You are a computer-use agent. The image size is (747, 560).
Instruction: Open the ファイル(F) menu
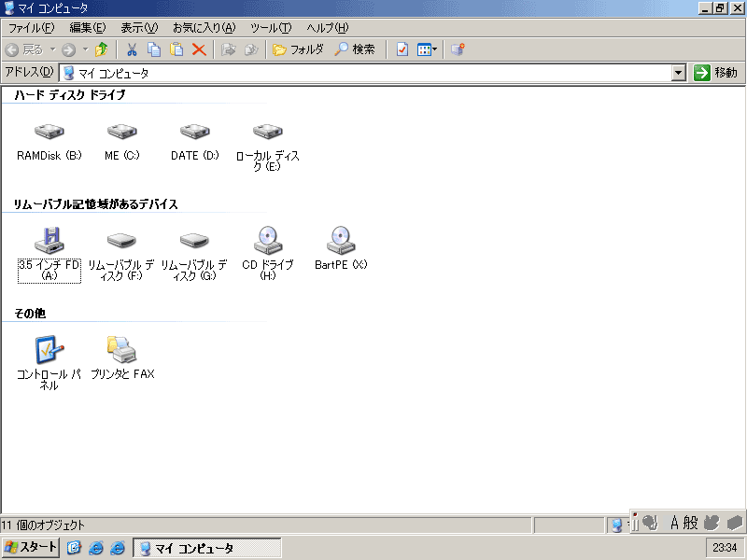[x=32, y=28]
